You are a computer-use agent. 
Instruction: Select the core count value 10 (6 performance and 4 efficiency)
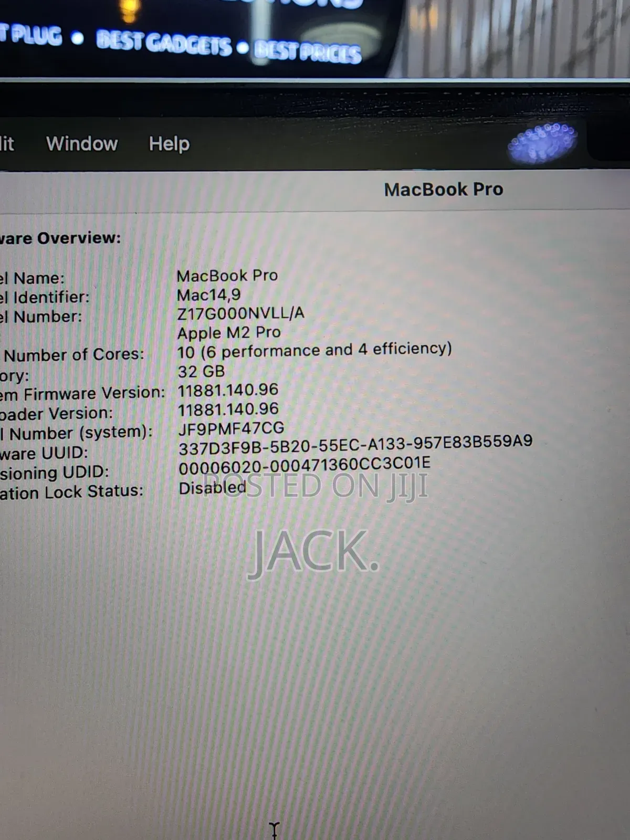(x=314, y=350)
